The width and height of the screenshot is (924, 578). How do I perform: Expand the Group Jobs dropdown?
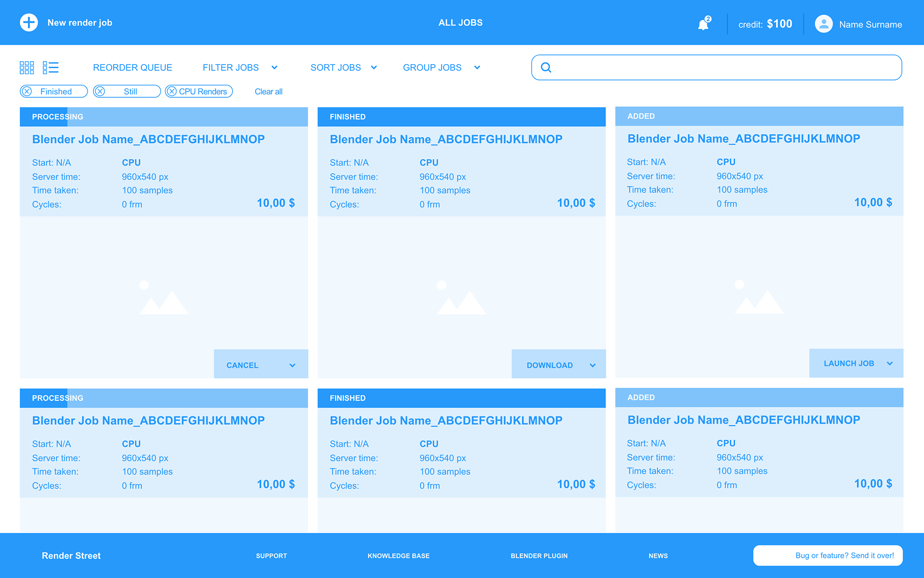(477, 67)
